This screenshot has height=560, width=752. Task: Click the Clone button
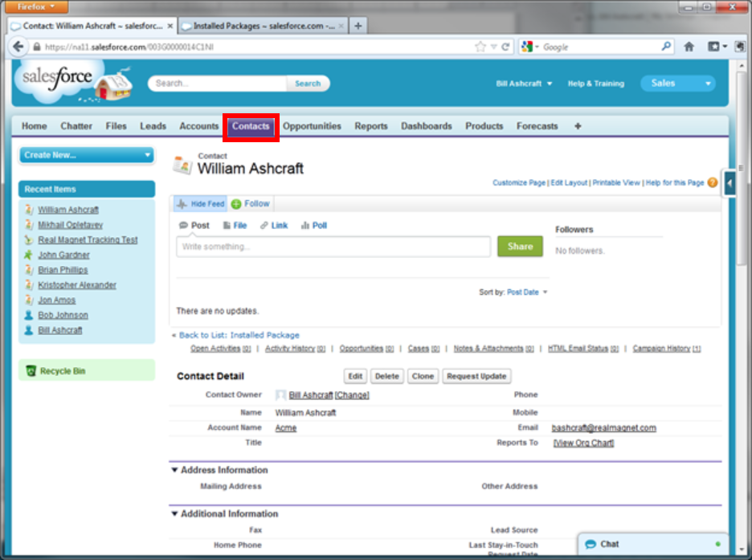(423, 376)
